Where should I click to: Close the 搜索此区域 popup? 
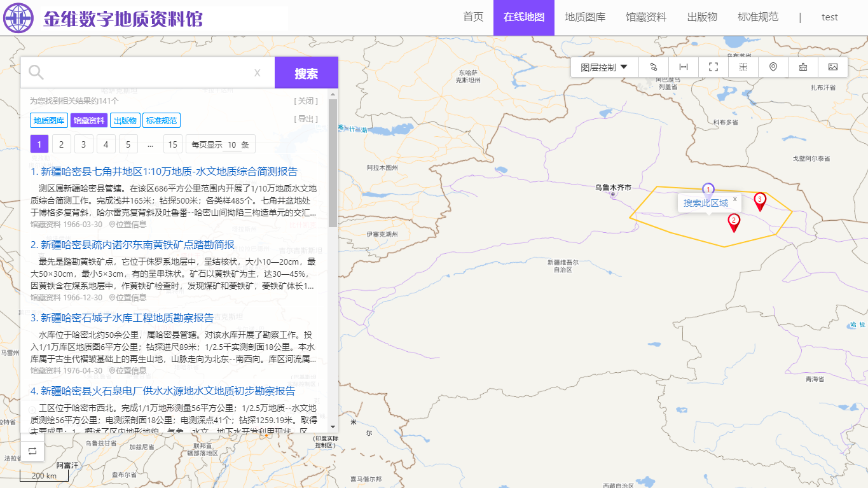coord(734,199)
